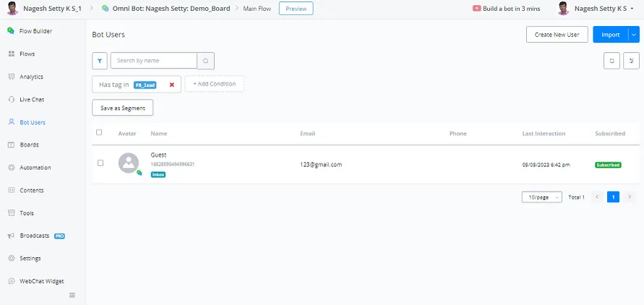Screen dimensions: 644x305
Task: Collapse the sidebar with hamburger icon
Action: pos(72,295)
